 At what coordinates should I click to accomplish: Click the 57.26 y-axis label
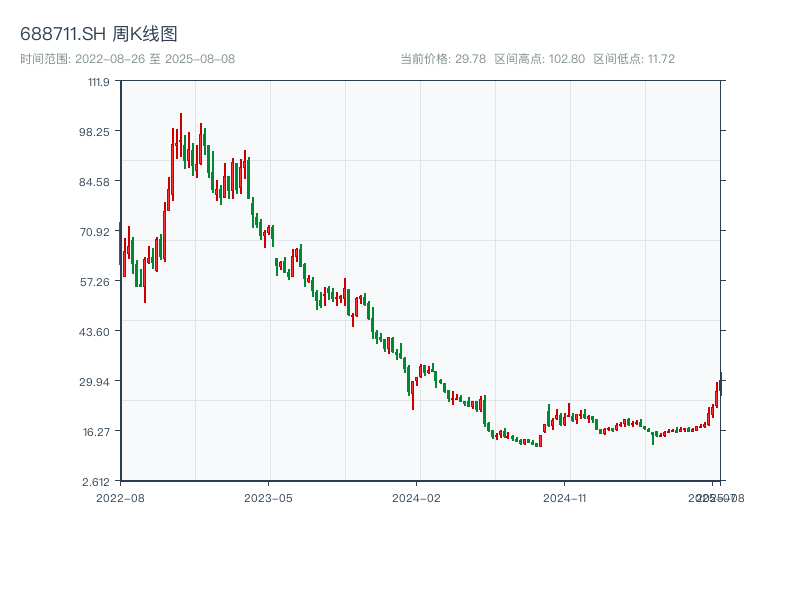coord(95,281)
